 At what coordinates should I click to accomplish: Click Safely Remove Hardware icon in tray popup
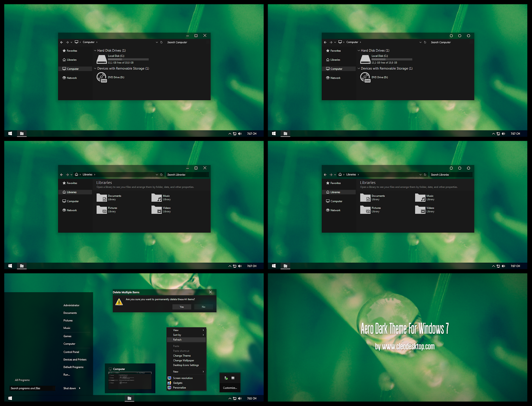tap(226, 378)
